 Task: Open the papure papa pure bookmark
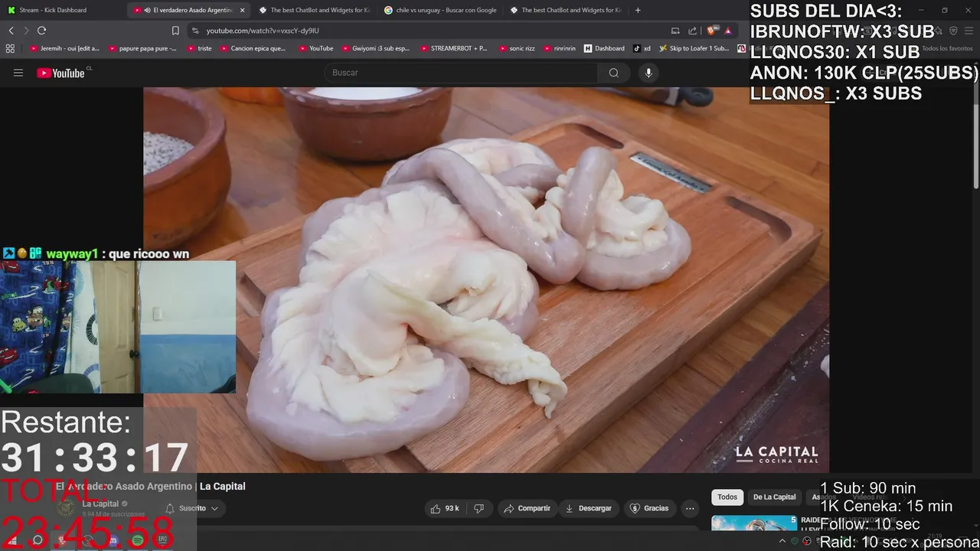click(x=143, y=48)
